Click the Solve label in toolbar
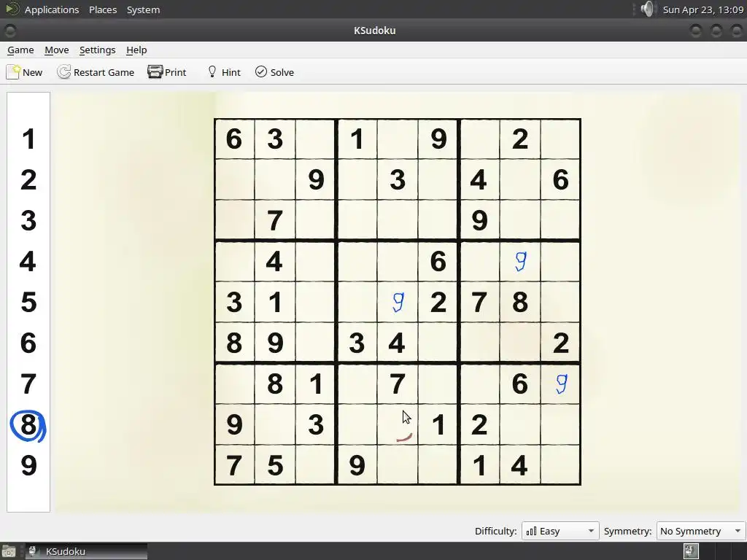Image resolution: width=747 pixels, height=560 pixels. pyautogui.click(x=282, y=72)
